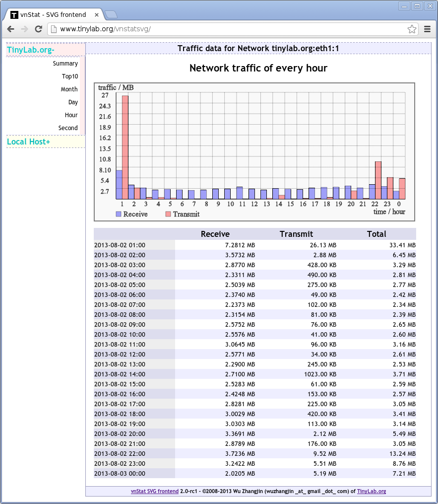Image resolution: width=438 pixels, height=504 pixels.
Task: Click the blue Receive legend swatch
Action: click(x=119, y=214)
